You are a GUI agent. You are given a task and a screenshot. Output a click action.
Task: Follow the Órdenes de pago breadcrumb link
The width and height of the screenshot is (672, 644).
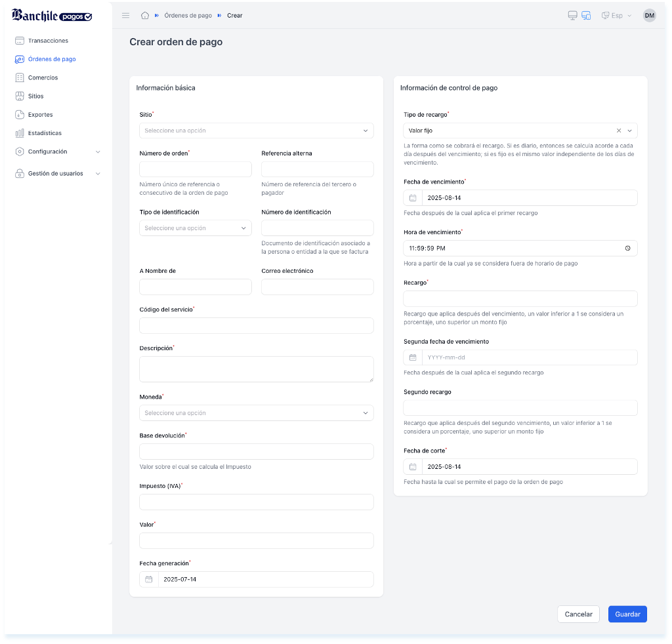188,16
